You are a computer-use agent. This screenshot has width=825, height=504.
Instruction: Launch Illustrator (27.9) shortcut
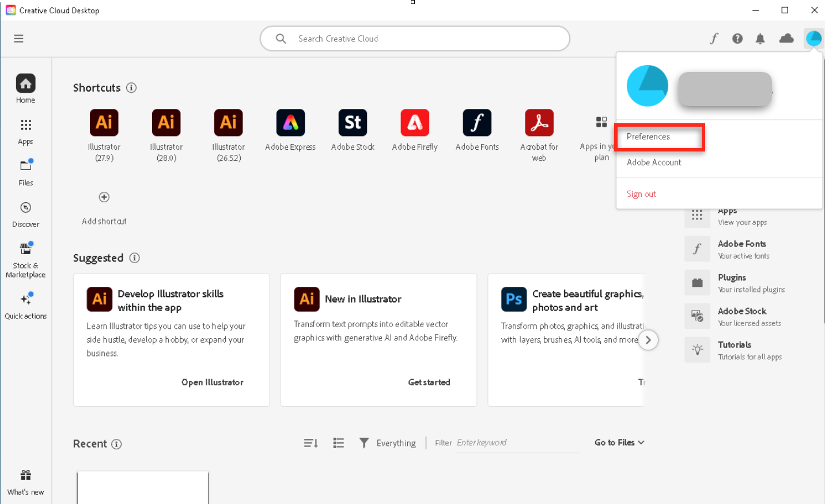click(x=104, y=135)
